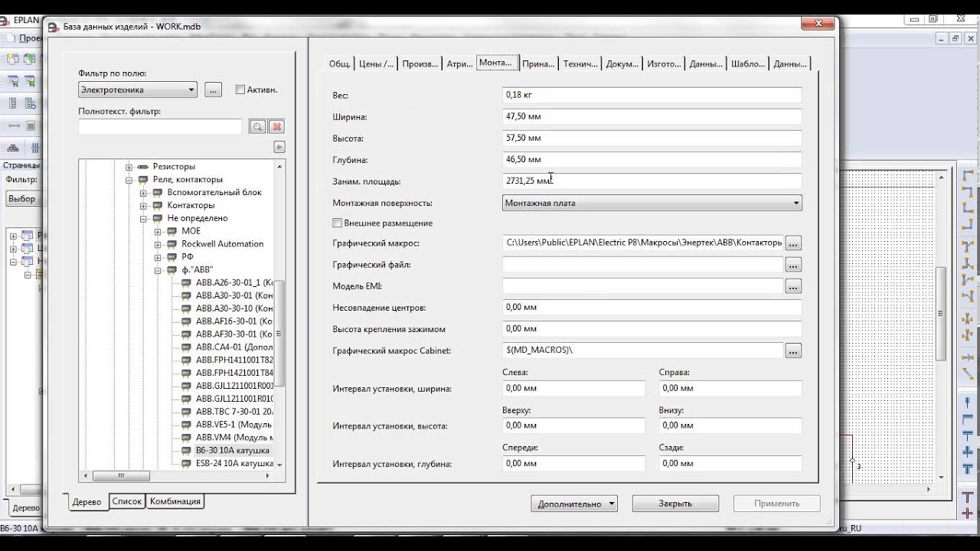Select ABB.FPH1411001T82 tree item
Screen dimensions: 980x551
(x=234, y=360)
